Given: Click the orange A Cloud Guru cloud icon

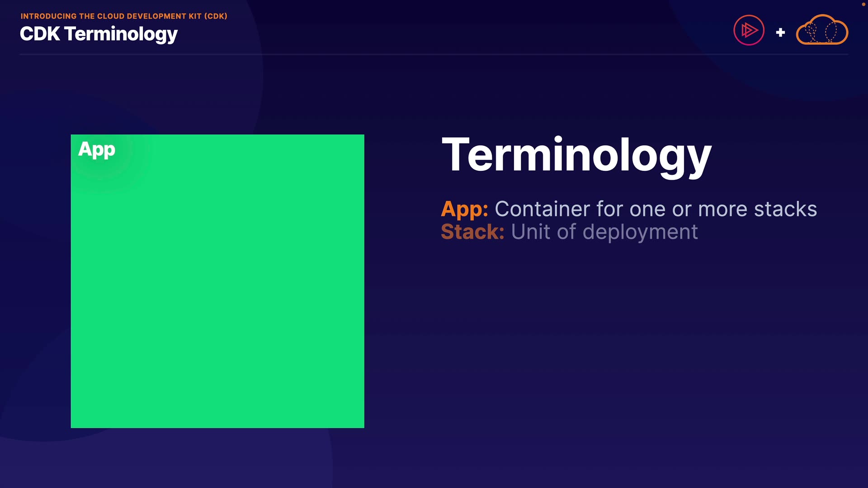Looking at the screenshot, I should click(x=822, y=30).
